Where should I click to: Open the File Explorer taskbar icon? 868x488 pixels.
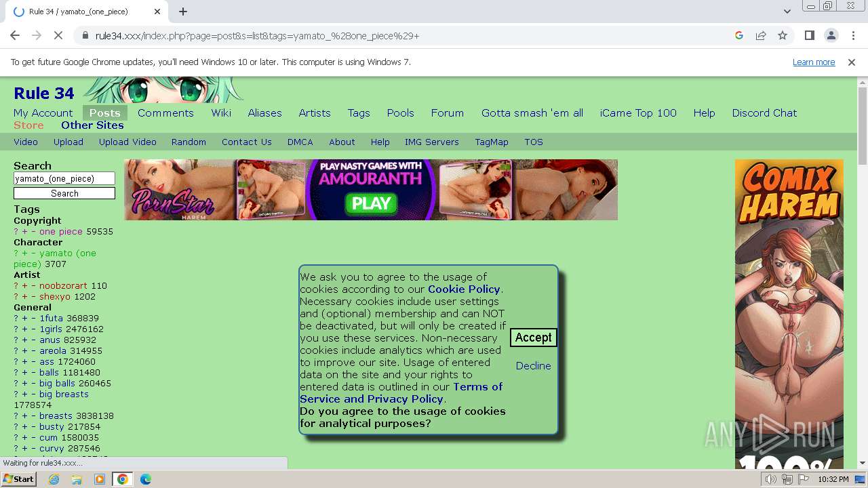coord(77,479)
